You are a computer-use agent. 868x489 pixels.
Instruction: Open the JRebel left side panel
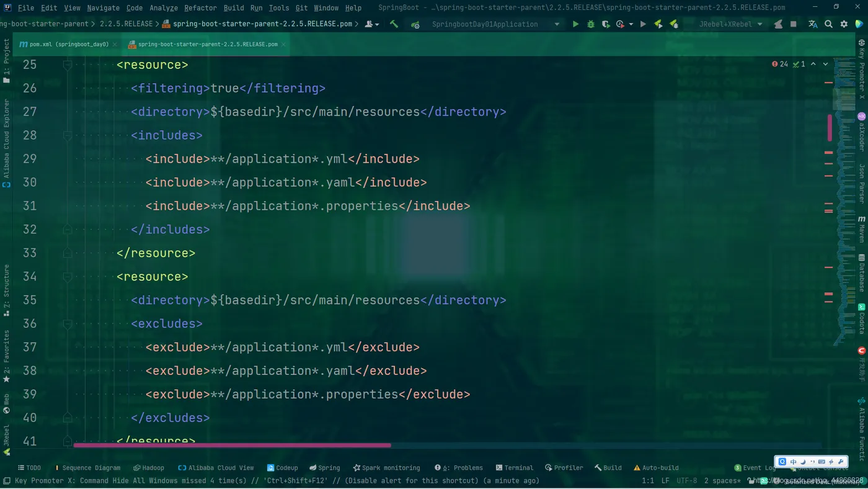tap(6, 439)
